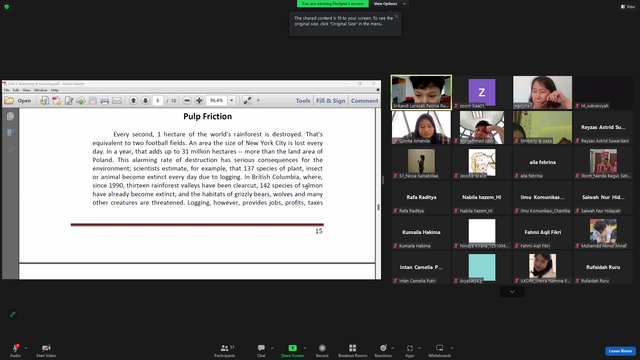Click the green annotate pencil icon
640x360 pixels.
[x=13, y=314]
